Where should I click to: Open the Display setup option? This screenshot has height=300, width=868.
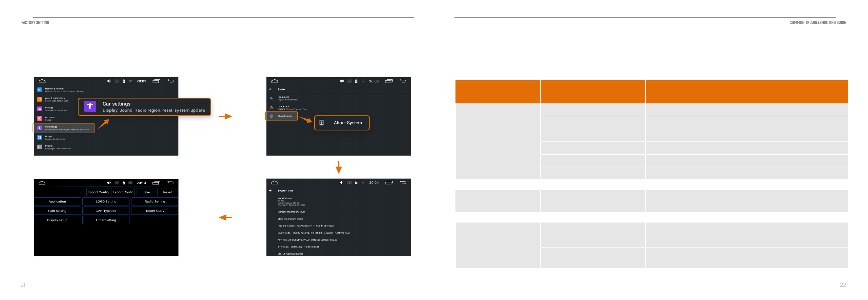click(x=57, y=220)
